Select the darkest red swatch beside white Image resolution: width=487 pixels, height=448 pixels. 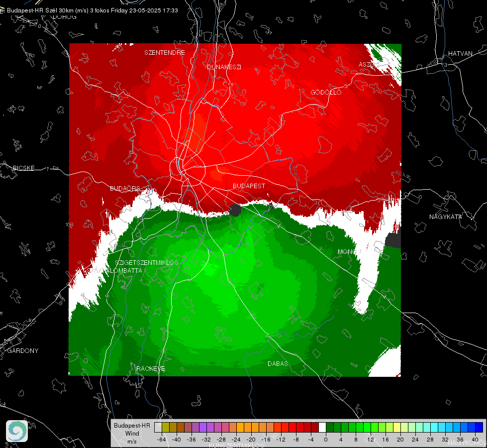click(315, 428)
